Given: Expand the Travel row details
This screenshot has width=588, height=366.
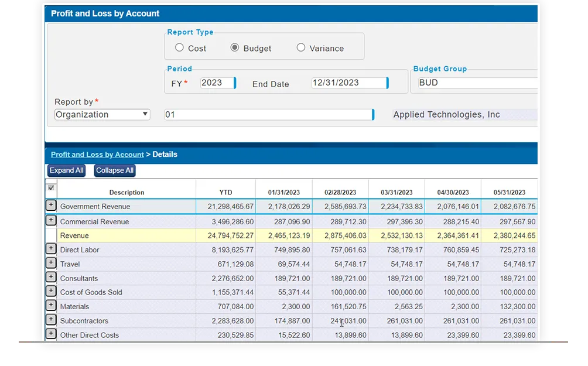Looking at the screenshot, I should (51, 264).
